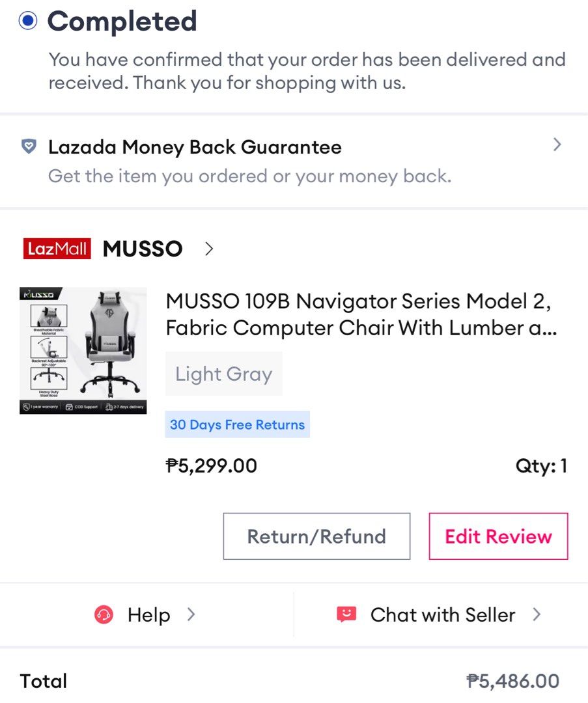Select the Light Gray variant tag
The image size is (588, 703).
223,374
